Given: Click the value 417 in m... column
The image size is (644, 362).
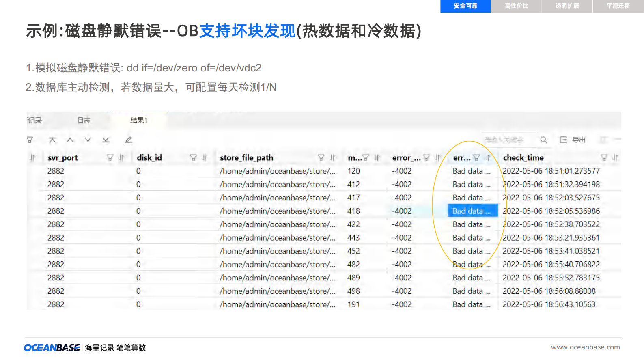Looking at the screenshot, I should (353, 198).
